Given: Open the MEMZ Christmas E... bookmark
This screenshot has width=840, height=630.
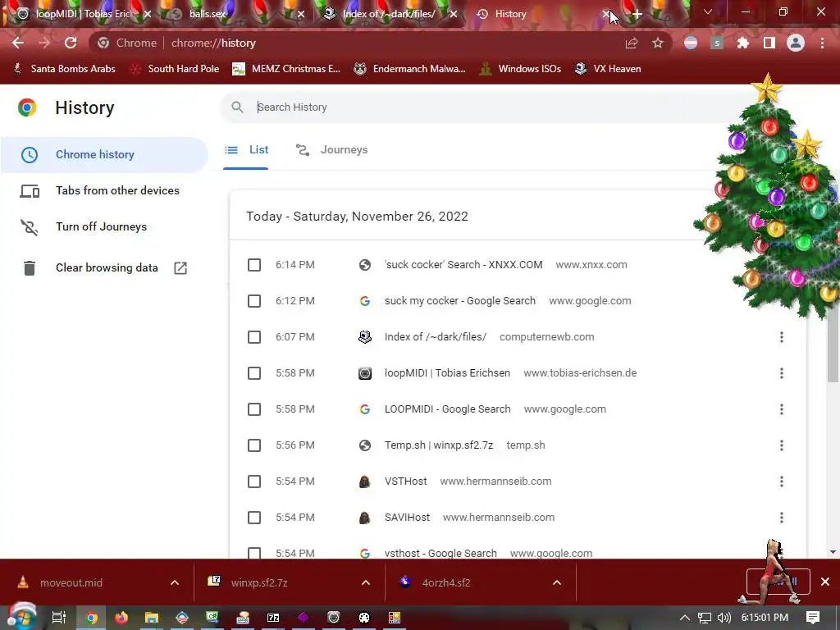Looking at the screenshot, I should 286,69.
